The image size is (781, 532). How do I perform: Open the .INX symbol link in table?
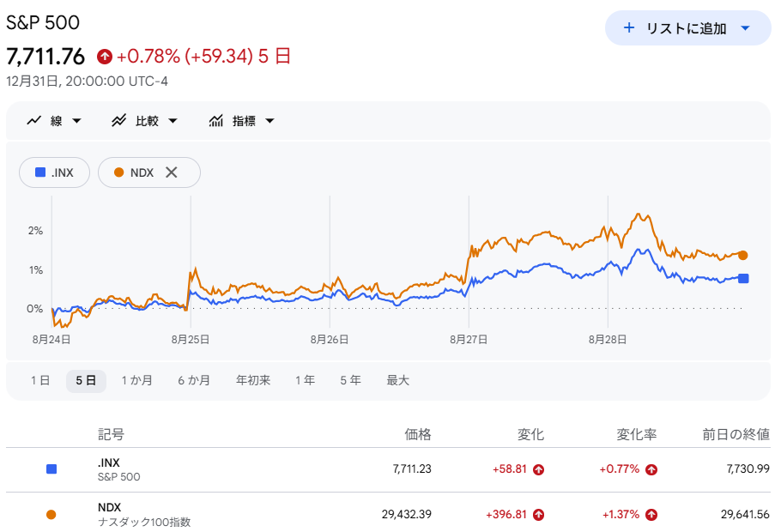pos(109,462)
